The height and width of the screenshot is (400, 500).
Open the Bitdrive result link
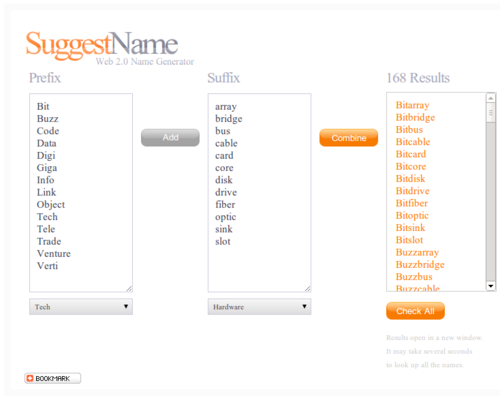click(413, 191)
